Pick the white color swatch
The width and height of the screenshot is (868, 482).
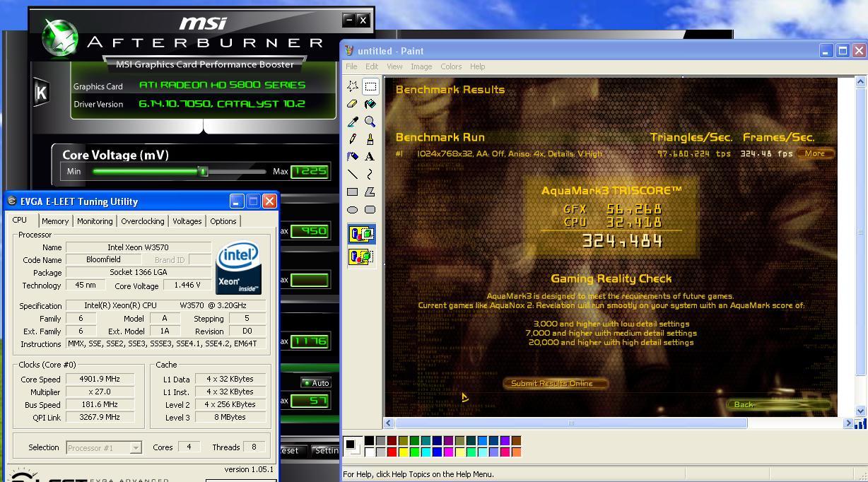pos(369,452)
